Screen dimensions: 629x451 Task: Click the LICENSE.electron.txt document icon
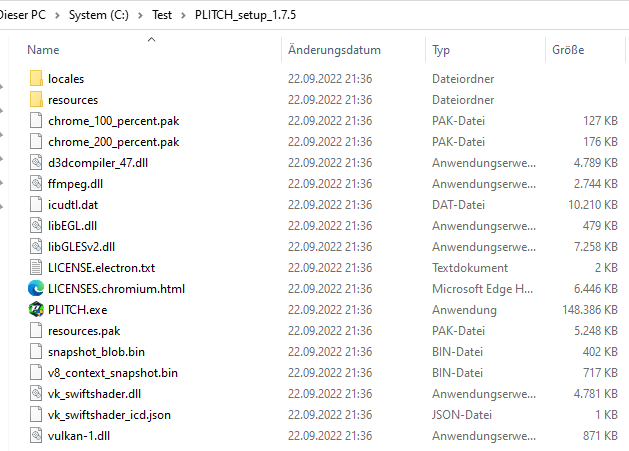point(36,267)
